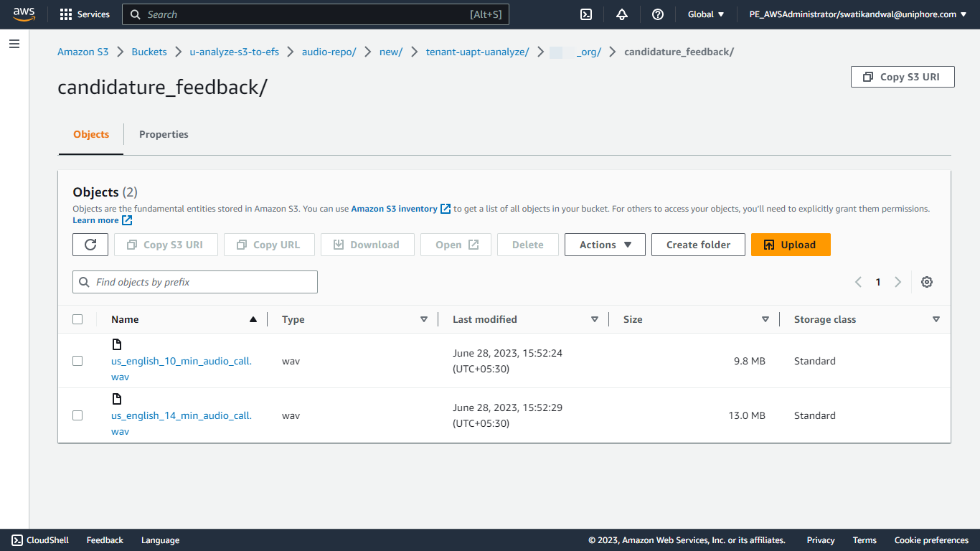Image resolution: width=980 pixels, height=551 pixels.
Task: Refresh the objects list
Action: pyautogui.click(x=90, y=245)
